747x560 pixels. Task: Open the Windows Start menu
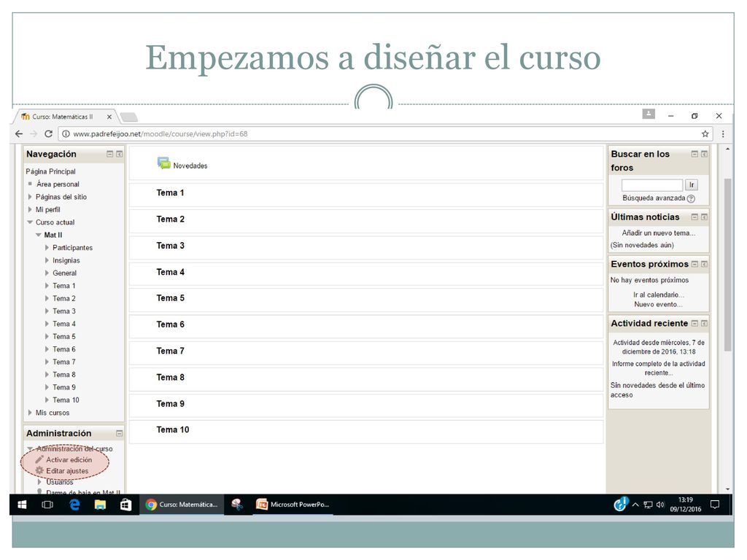[x=22, y=505]
